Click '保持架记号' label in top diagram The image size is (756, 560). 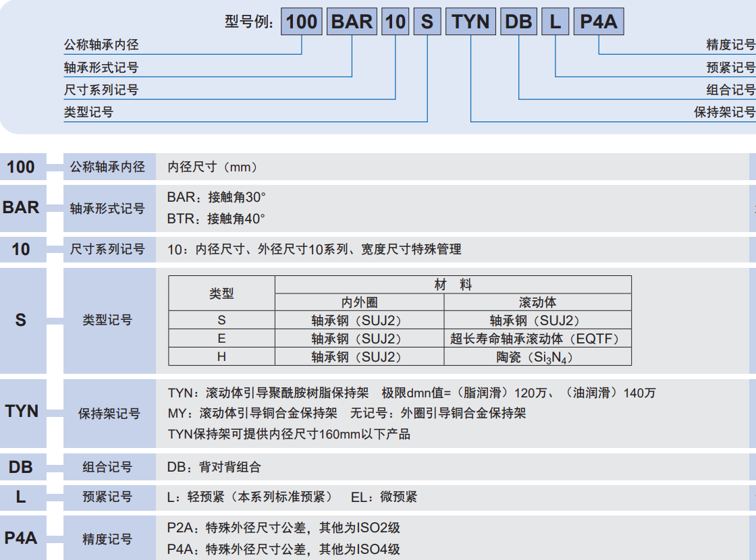tap(725, 112)
